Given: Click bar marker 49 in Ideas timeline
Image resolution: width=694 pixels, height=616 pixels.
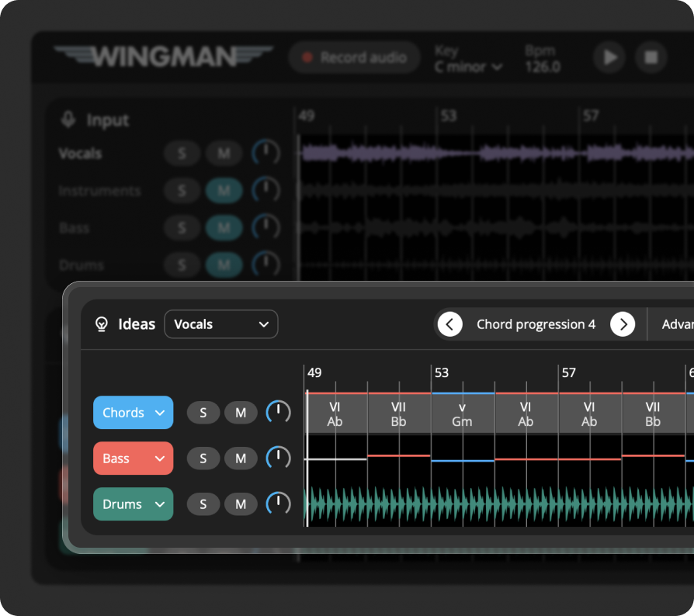Looking at the screenshot, I should (x=314, y=373).
